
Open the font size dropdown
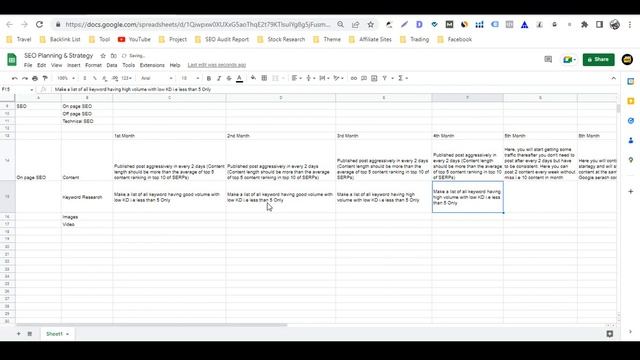pos(190,78)
